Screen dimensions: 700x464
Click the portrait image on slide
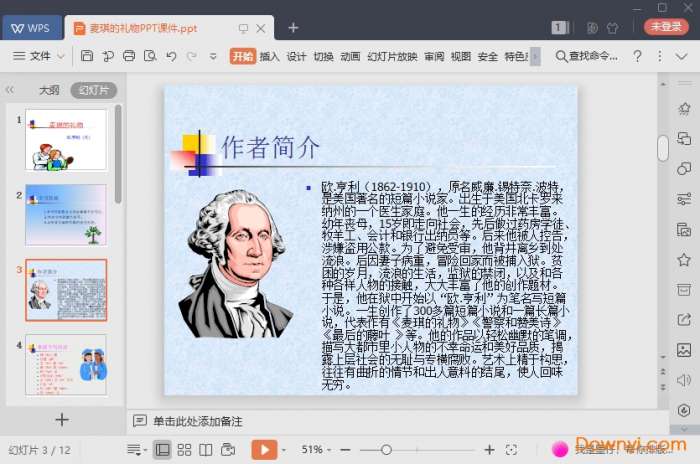(x=236, y=263)
